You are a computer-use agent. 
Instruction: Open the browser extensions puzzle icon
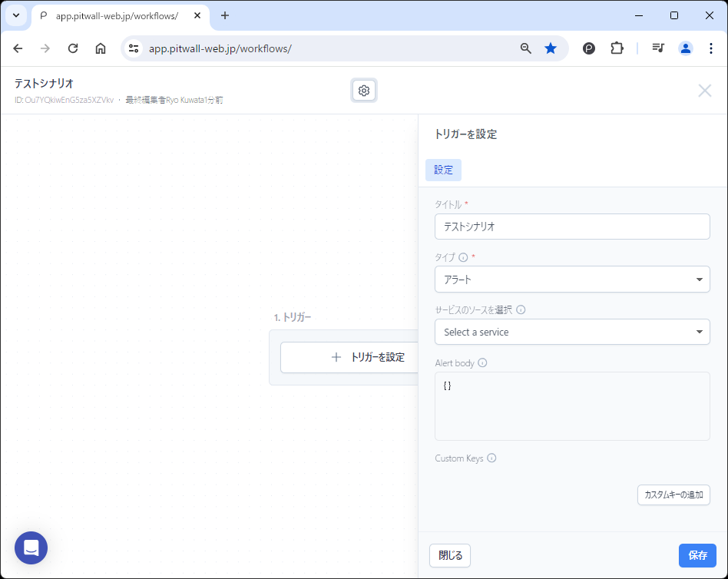[617, 48]
